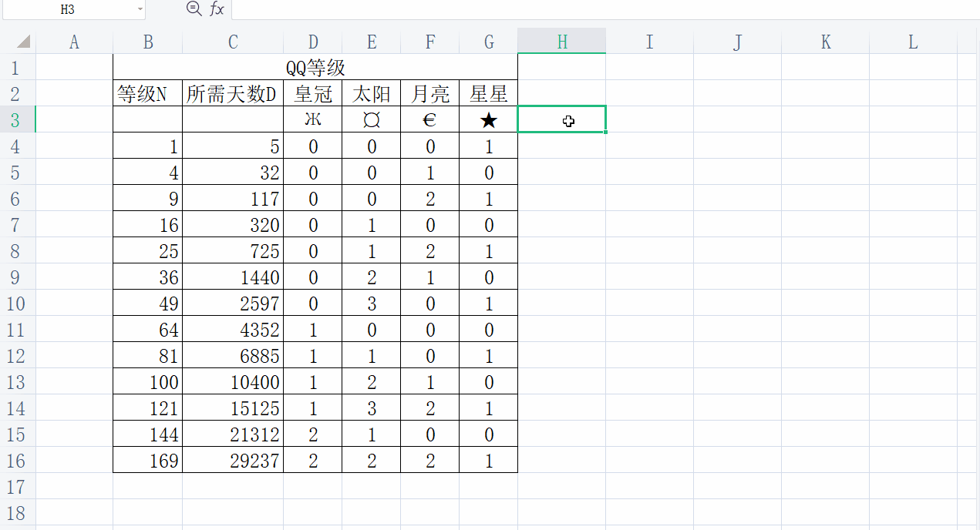
Task: Click the Name Box showing H3
Action: point(67,9)
